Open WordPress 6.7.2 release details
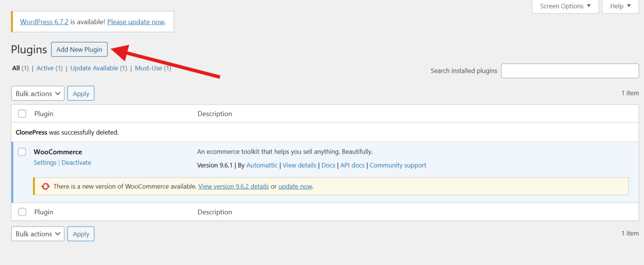Viewport: 644px width, 265px height. (44, 21)
